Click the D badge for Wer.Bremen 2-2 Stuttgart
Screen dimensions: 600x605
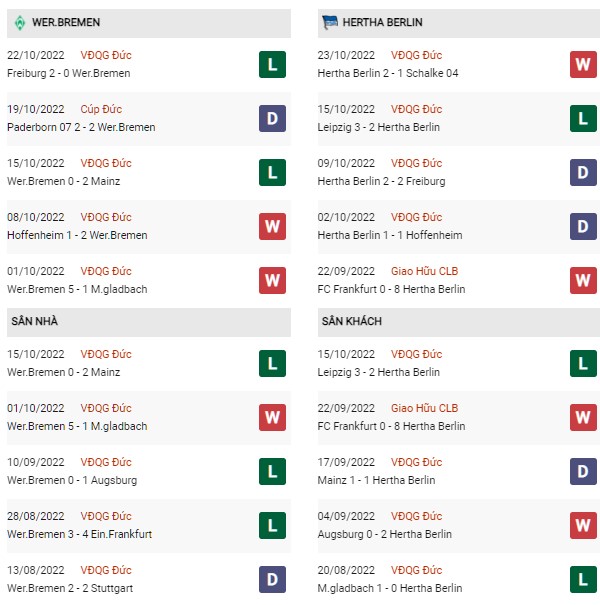pos(272,580)
